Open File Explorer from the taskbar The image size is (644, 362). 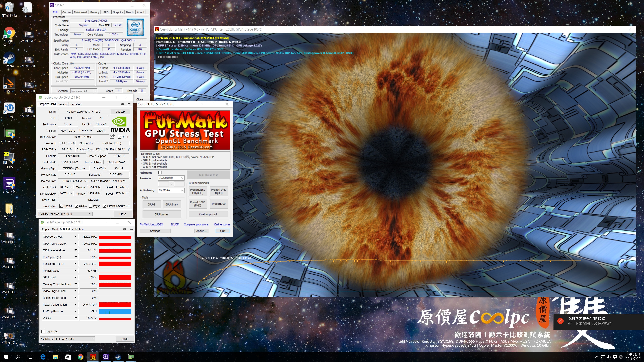click(56, 357)
